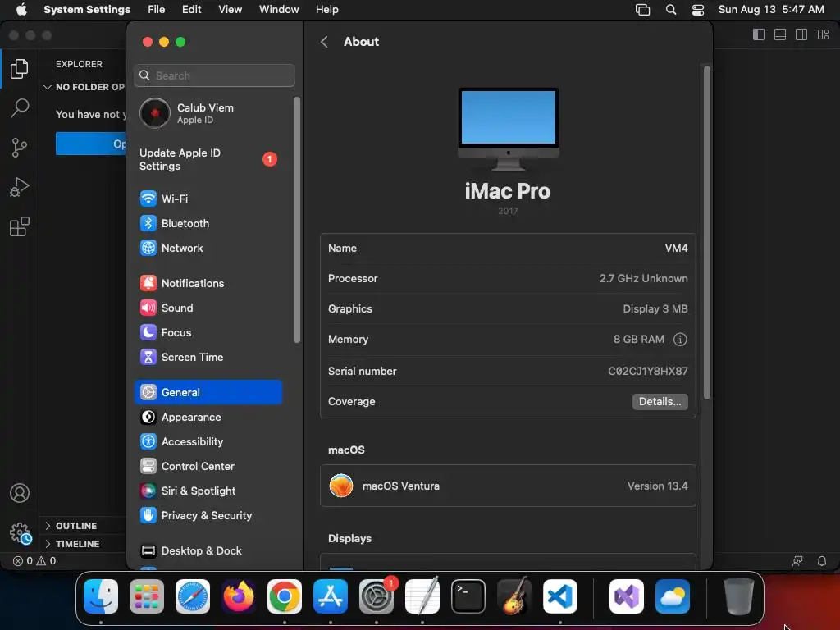Screen dimensions: 840x630
Task: Open Spotlight search in menu bar
Action: pyautogui.click(x=671, y=10)
